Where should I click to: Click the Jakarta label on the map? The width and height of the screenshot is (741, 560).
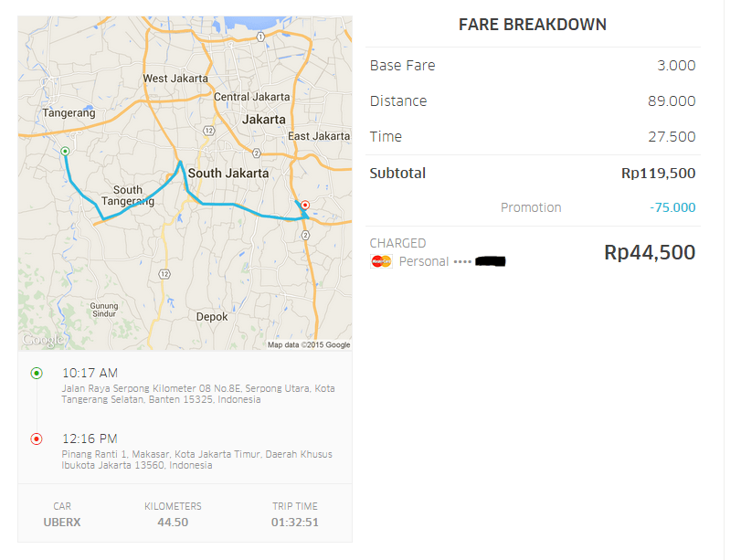tap(262, 119)
